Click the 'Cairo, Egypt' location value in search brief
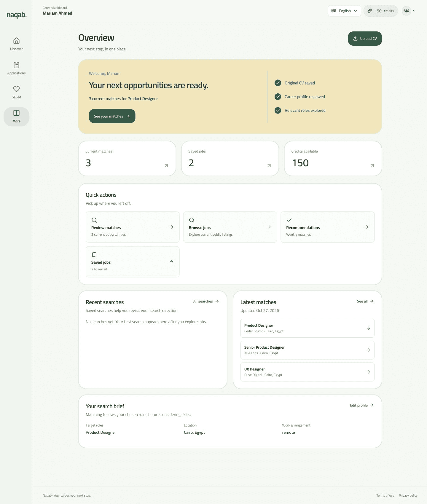Screen dimensions: 427x504 pos(194,432)
